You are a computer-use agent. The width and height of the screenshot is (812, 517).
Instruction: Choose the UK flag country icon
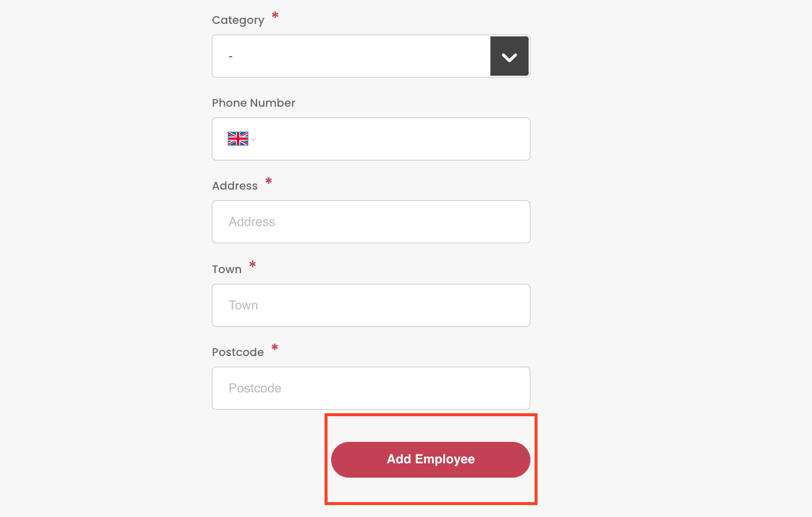(238, 139)
